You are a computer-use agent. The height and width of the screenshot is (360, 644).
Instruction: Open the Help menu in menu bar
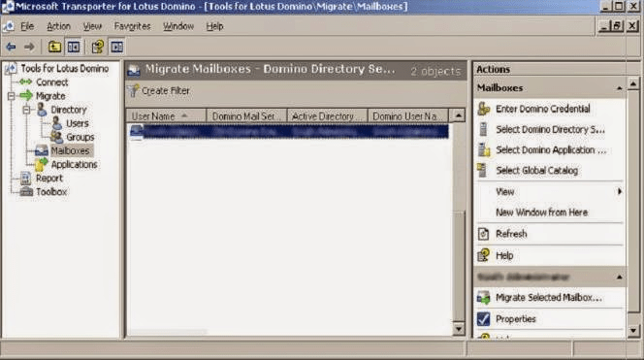click(x=214, y=26)
